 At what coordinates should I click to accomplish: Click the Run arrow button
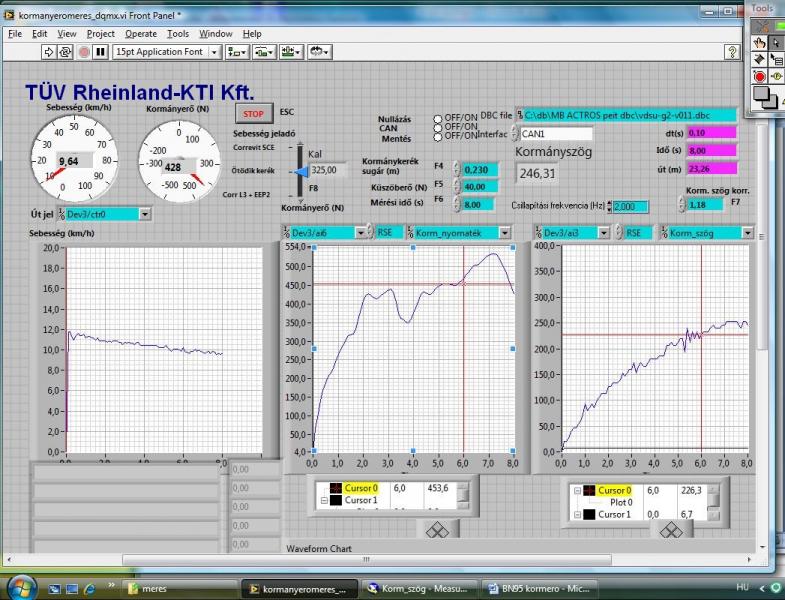click(x=49, y=52)
